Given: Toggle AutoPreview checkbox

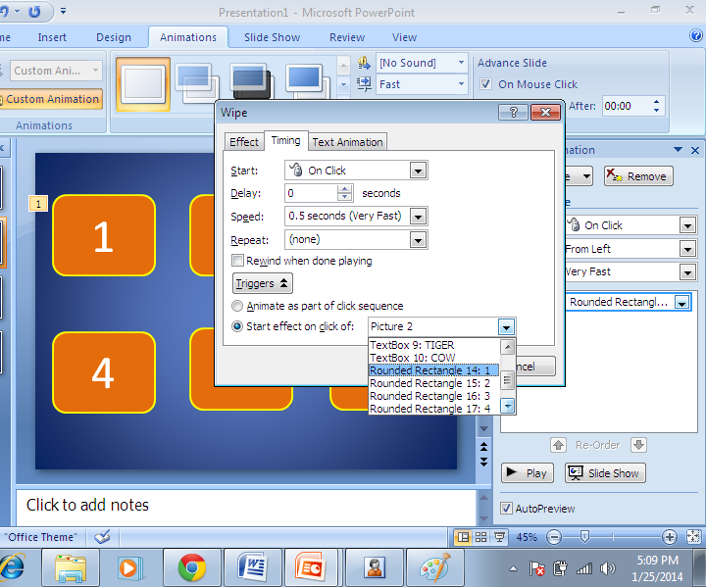Looking at the screenshot, I should point(506,509).
